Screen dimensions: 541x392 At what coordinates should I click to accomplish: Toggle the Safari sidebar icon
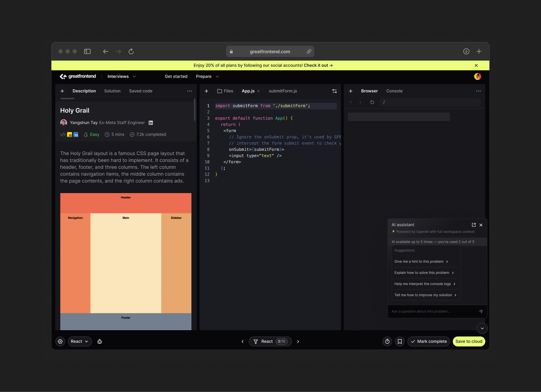(87, 52)
